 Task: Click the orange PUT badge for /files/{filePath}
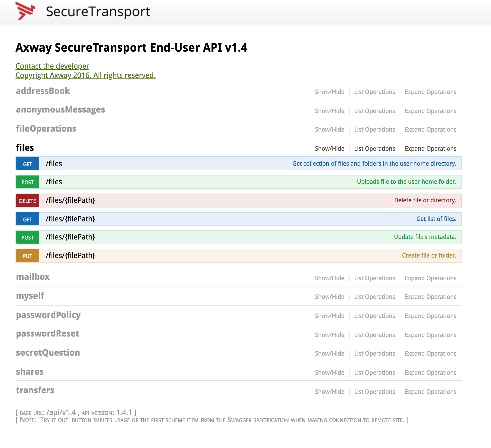(x=28, y=256)
